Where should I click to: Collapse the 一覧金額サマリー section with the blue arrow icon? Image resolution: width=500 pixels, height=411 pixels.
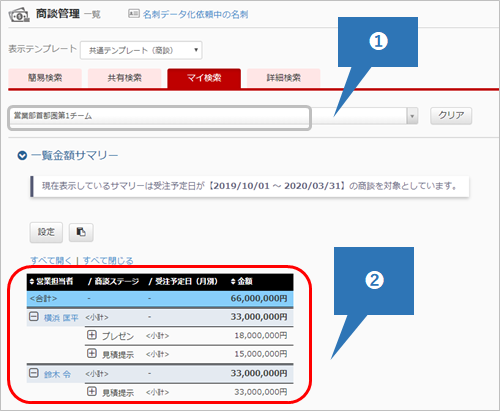tap(22, 155)
